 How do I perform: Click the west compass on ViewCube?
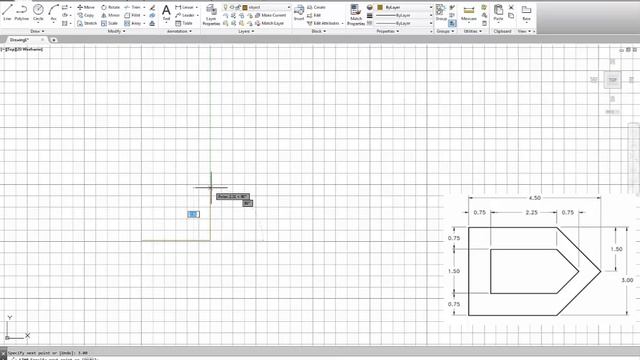(594, 80)
